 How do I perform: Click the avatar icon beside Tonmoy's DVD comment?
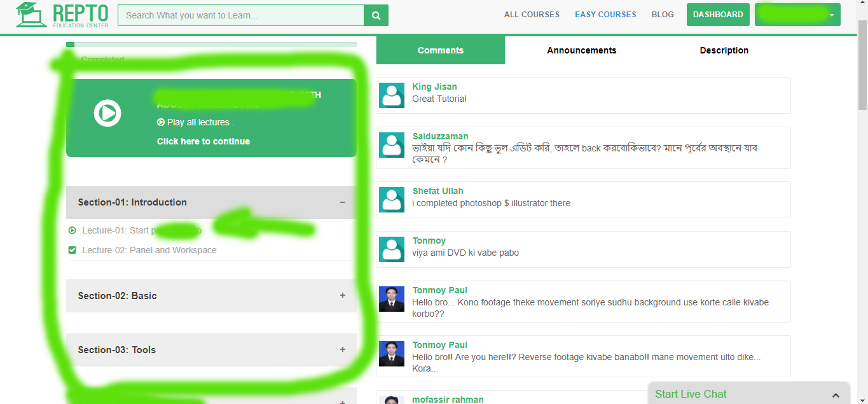(x=392, y=249)
